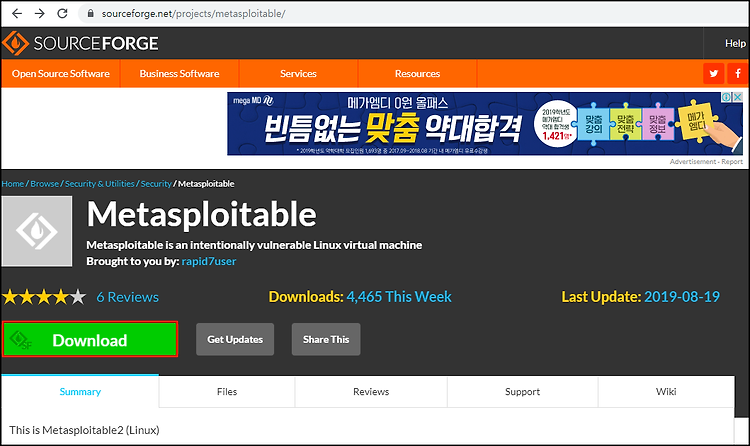Image resolution: width=750 pixels, height=446 pixels.
Task: Open the Resources menu
Action: [417, 74]
